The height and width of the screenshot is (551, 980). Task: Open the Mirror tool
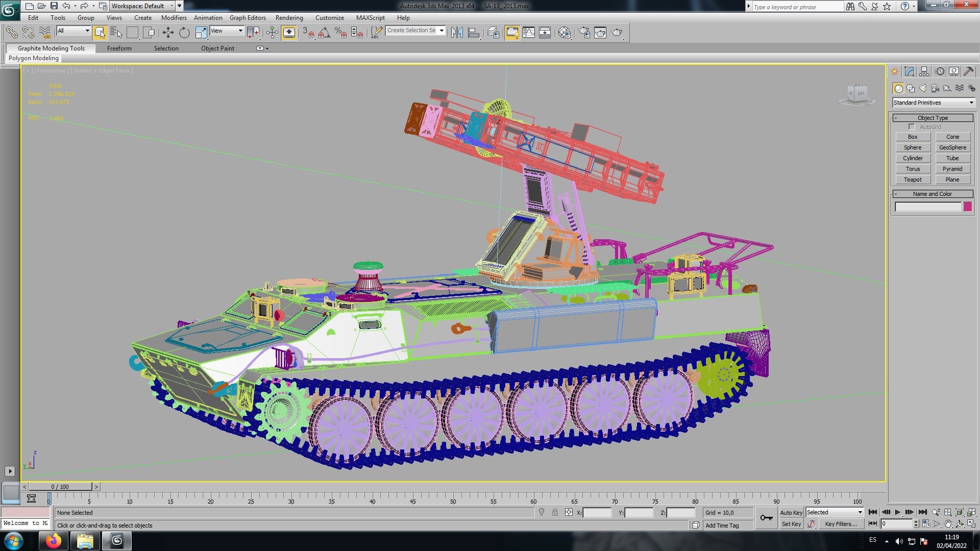click(x=457, y=33)
